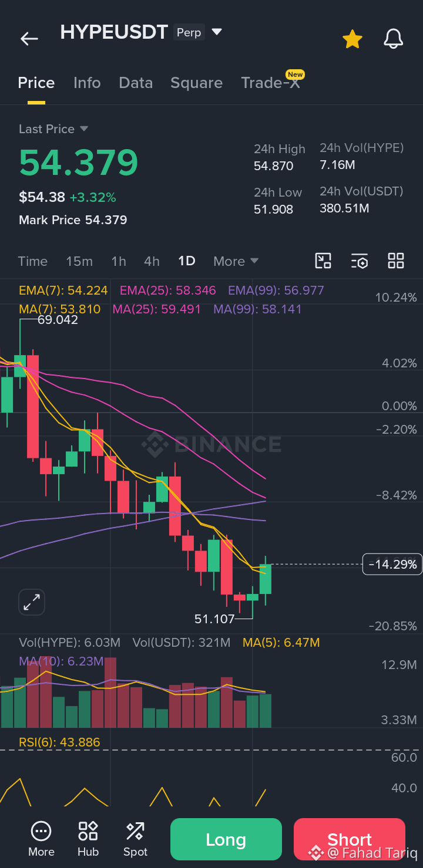
Task: Switch to Spot trading icon
Action: click(135, 839)
